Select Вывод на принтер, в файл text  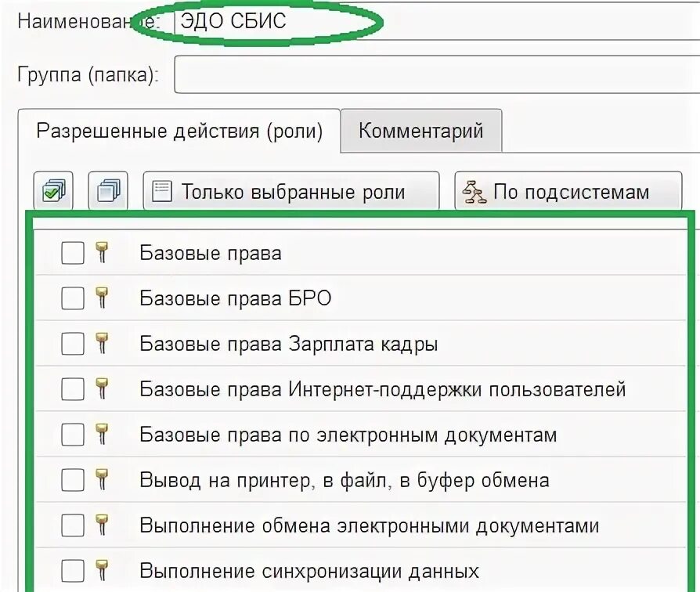345,481
